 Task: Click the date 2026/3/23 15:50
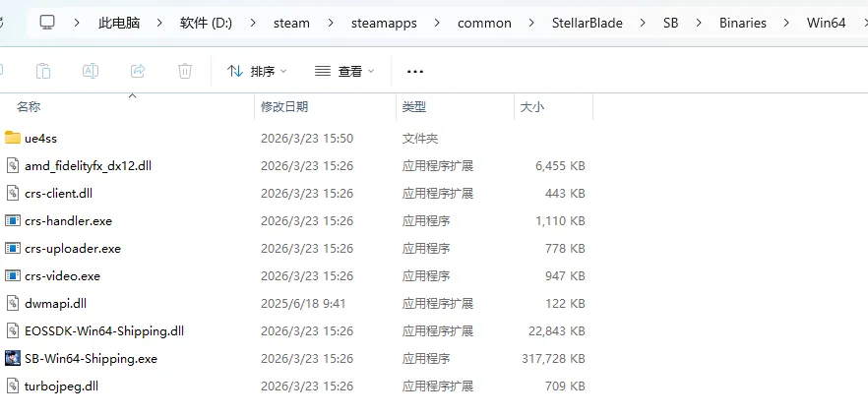(307, 139)
